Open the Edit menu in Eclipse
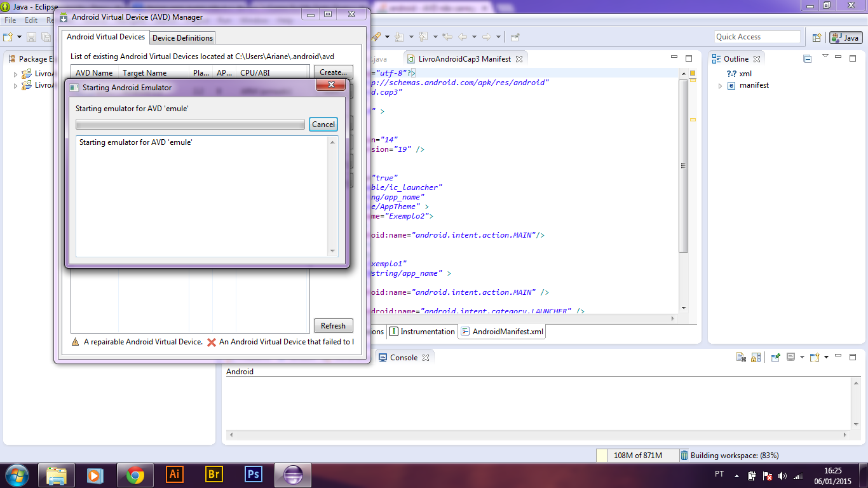This screenshot has height=488, width=868. click(x=31, y=20)
